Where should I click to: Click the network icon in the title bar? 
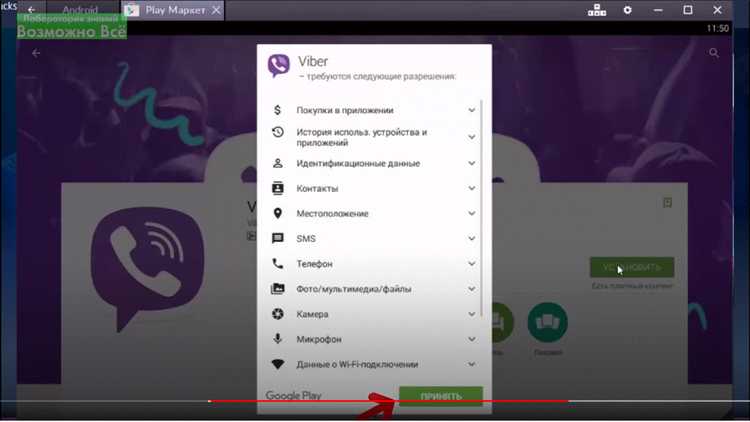click(597, 10)
